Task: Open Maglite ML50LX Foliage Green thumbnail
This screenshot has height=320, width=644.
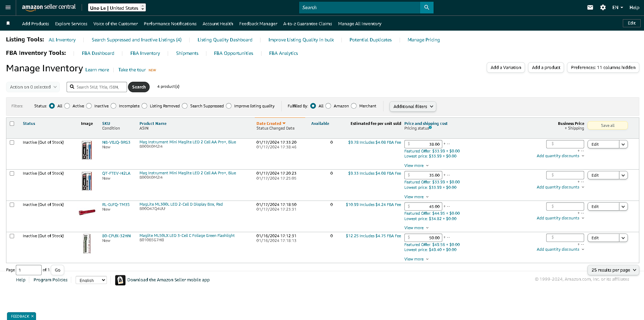Action: point(87,244)
